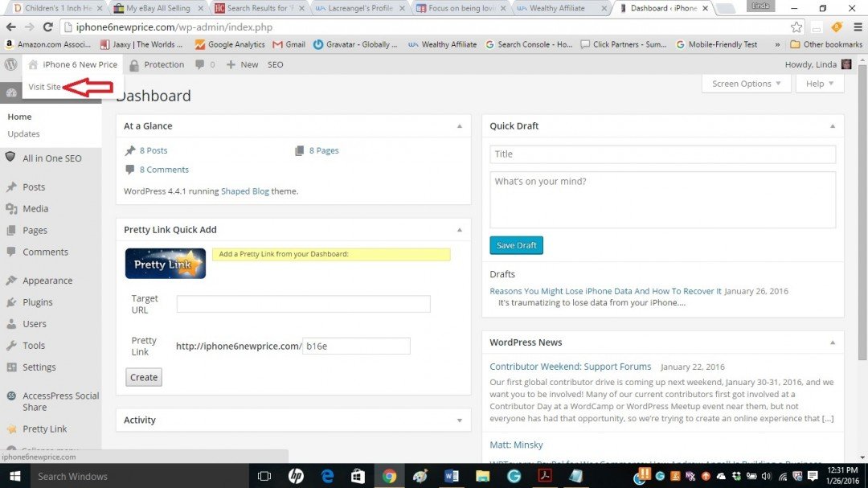Click the Target URL input field
The image size is (868, 488).
tap(303, 304)
